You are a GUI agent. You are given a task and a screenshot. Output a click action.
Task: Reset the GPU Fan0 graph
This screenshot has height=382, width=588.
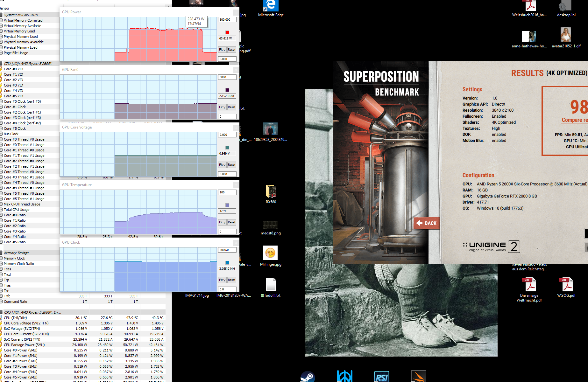tap(232, 107)
